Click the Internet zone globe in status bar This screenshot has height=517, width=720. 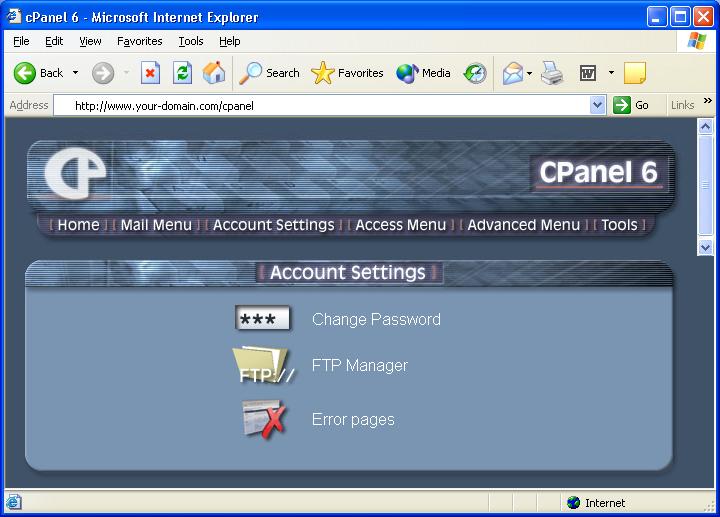click(x=574, y=503)
